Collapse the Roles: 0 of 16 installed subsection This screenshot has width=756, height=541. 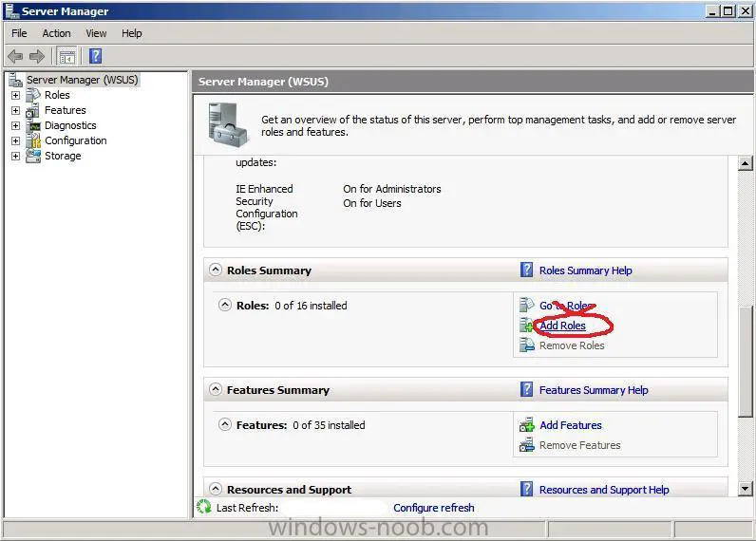click(225, 305)
